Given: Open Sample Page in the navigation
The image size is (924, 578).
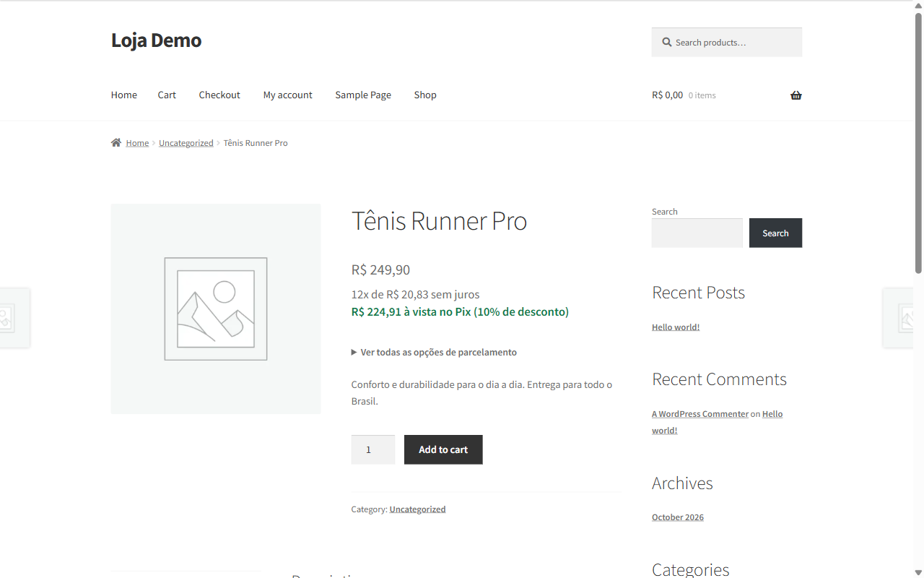Looking at the screenshot, I should (363, 95).
